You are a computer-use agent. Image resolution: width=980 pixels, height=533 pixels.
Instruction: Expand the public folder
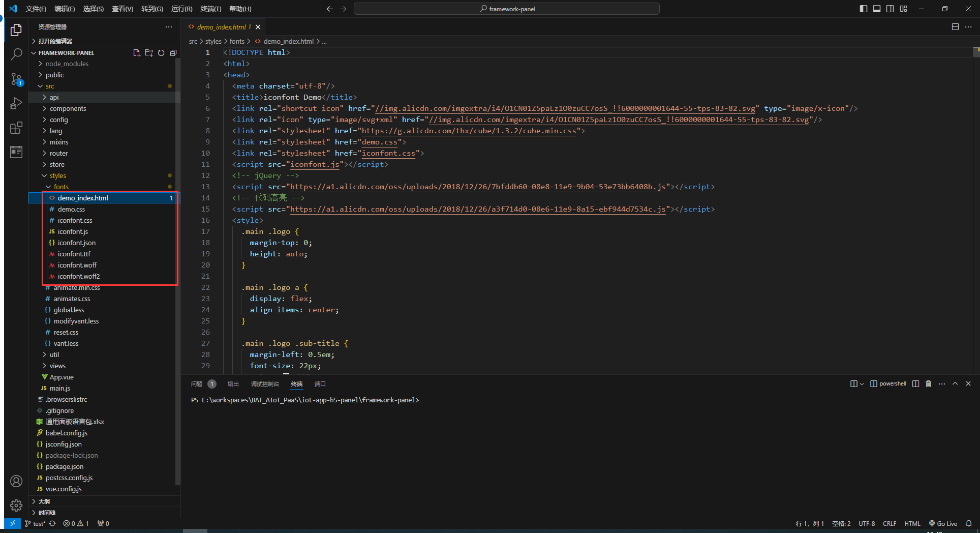click(105, 75)
